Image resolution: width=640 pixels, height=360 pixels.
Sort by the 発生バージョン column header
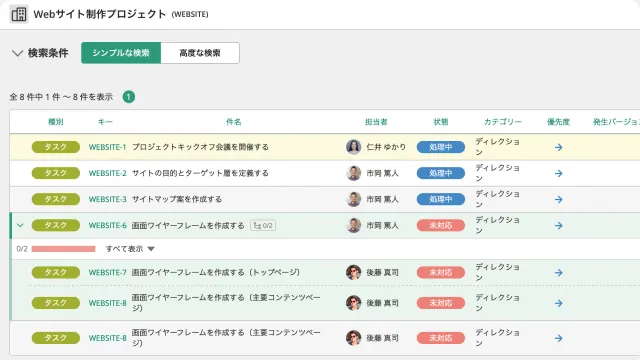616,122
